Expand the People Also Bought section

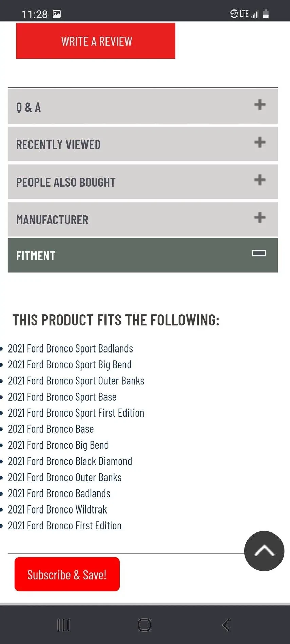click(143, 182)
